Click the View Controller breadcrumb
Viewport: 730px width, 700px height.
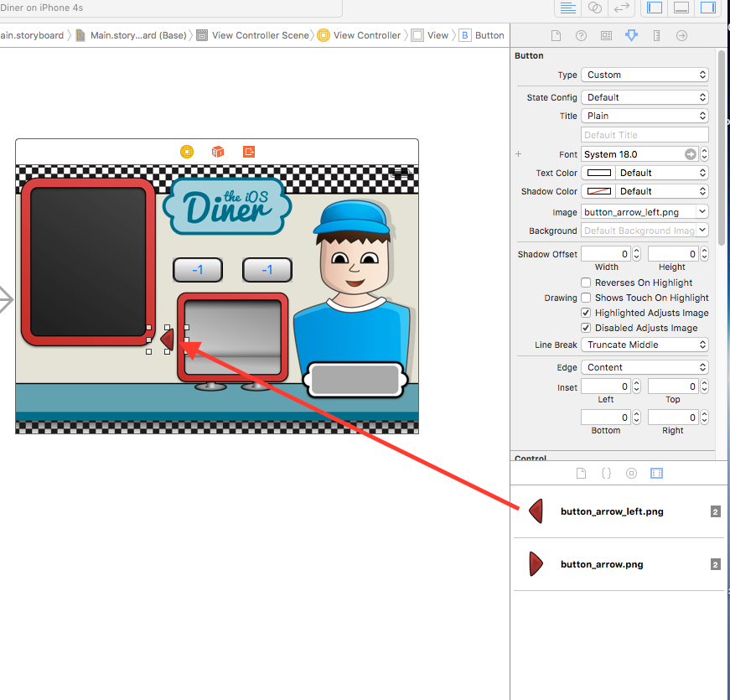(359, 35)
